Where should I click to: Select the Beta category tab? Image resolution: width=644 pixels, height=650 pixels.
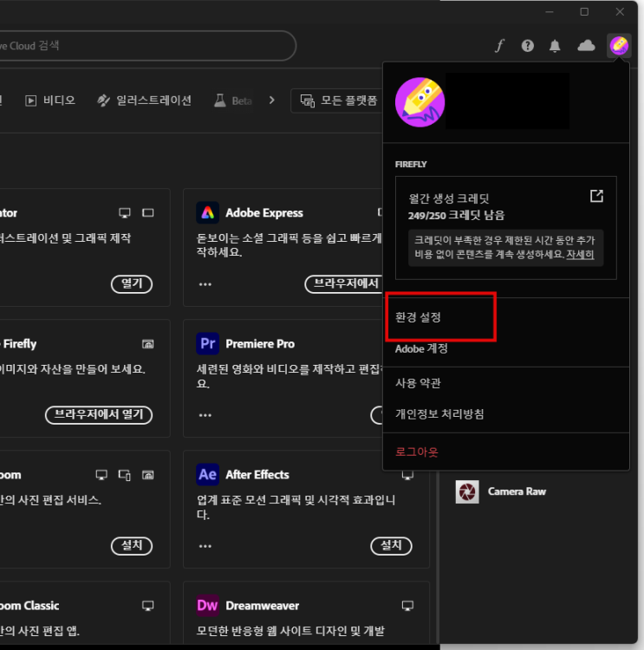[232, 101]
